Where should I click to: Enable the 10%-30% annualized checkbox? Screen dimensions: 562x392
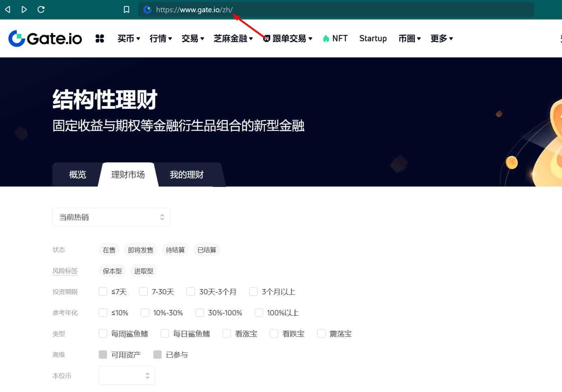click(145, 313)
